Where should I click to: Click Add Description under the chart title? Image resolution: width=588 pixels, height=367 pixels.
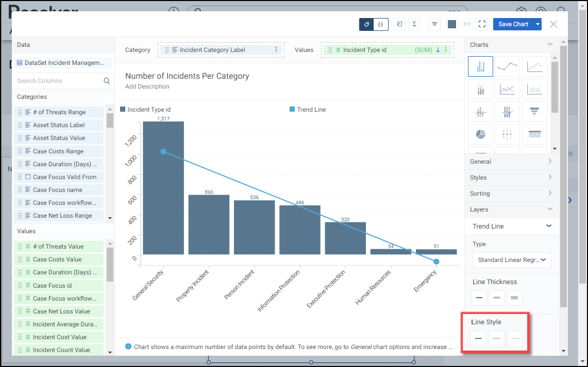[147, 86]
